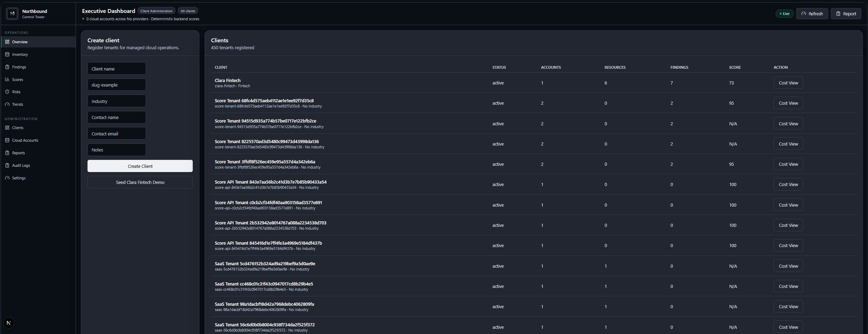
Task: Click the Industry field
Action: pos(116,101)
